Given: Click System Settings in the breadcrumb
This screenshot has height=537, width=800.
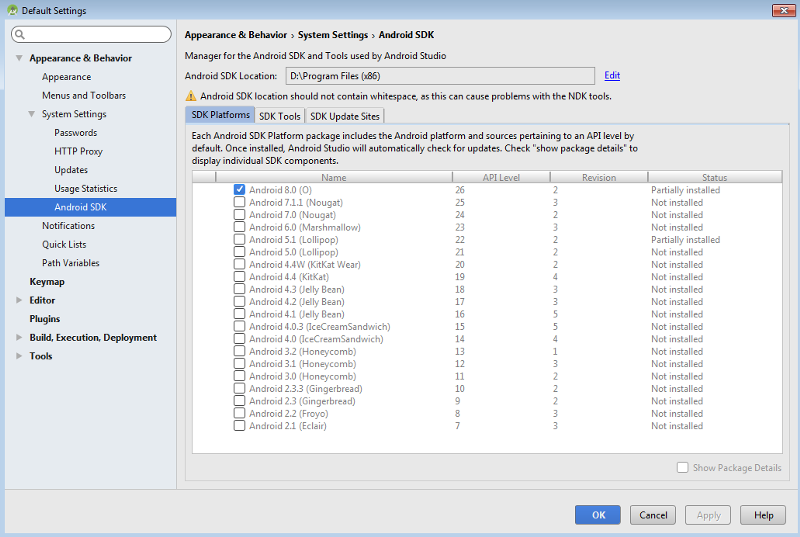Looking at the screenshot, I should pyautogui.click(x=333, y=35).
